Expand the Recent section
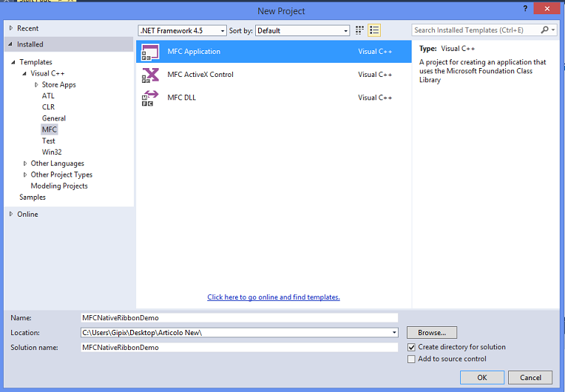This screenshot has height=392, width=565. pos(11,28)
